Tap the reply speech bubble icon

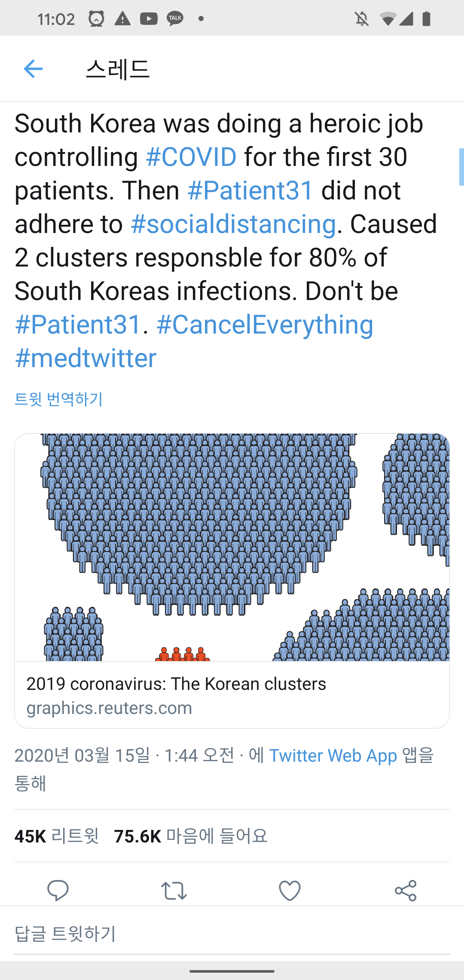tap(58, 890)
